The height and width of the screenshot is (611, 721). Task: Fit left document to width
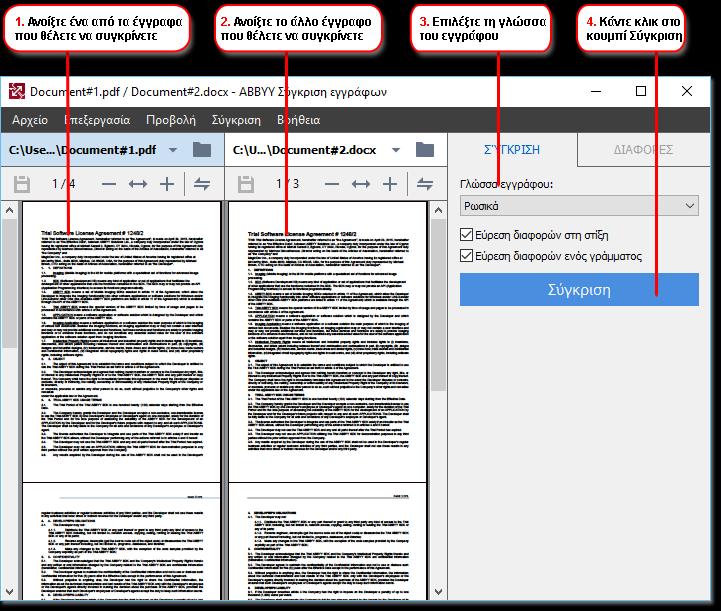138,184
